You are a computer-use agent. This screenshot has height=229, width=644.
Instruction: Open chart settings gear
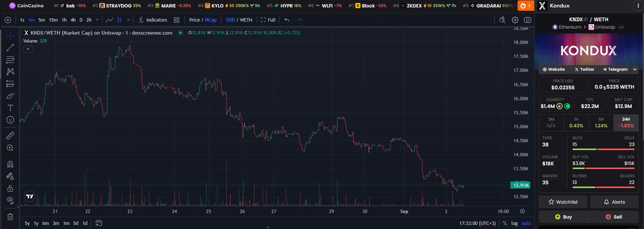coord(515,20)
